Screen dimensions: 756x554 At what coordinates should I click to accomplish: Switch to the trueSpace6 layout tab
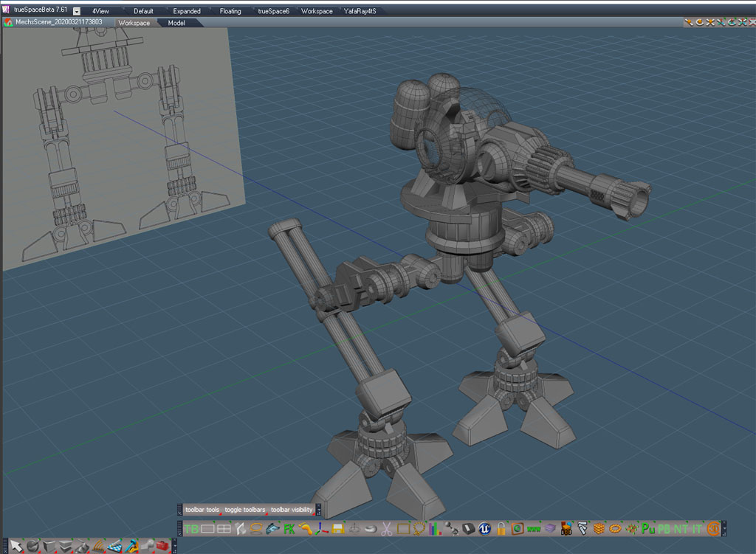[x=273, y=11]
